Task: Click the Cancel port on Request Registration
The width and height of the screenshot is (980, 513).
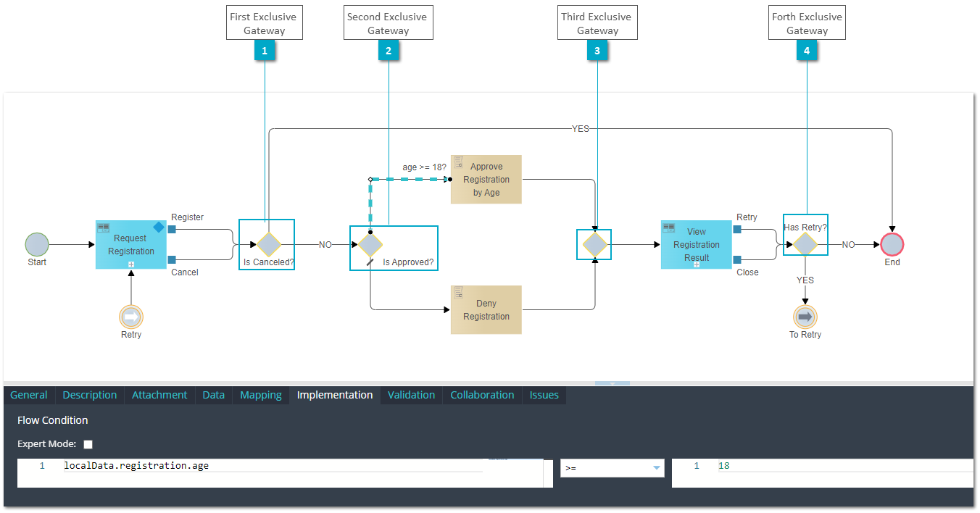Action: 172,259
